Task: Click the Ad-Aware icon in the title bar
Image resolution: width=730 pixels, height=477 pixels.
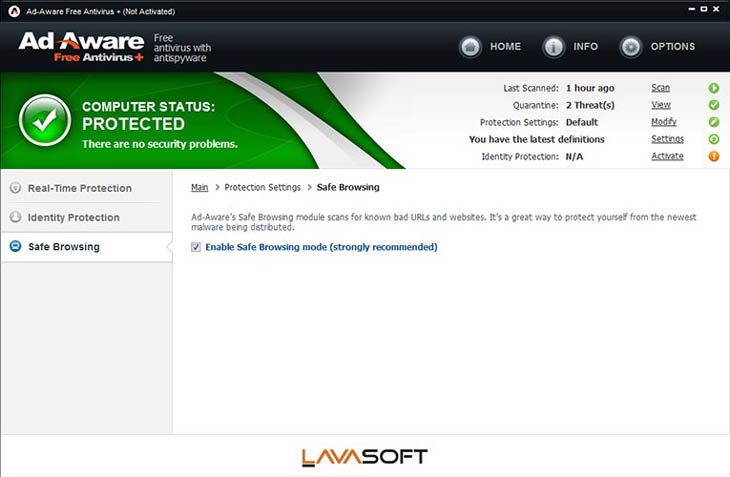Action: [x=14, y=11]
